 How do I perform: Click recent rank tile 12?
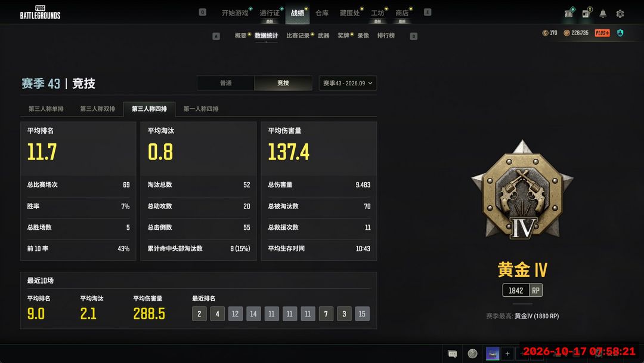[x=236, y=313]
